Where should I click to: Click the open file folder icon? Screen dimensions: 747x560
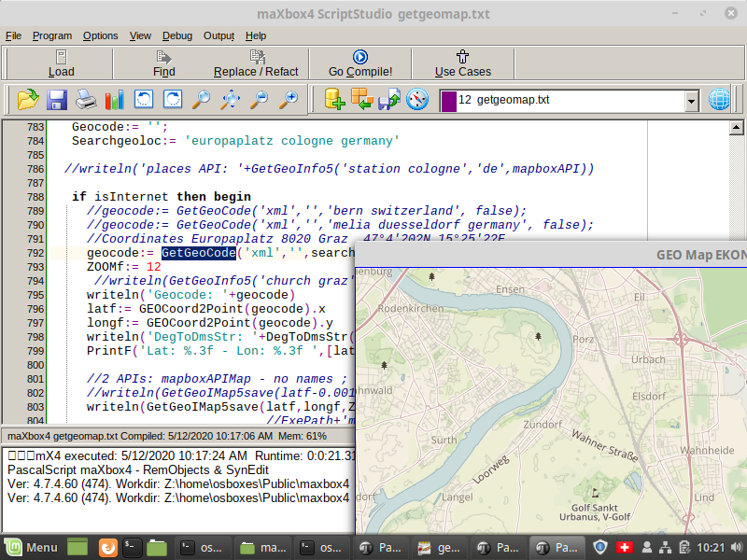(x=28, y=99)
